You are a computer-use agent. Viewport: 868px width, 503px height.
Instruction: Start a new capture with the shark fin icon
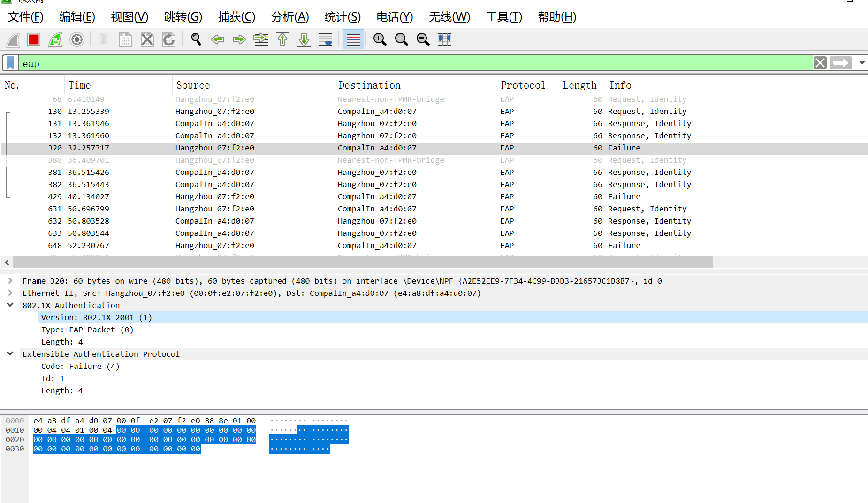coord(13,39)
